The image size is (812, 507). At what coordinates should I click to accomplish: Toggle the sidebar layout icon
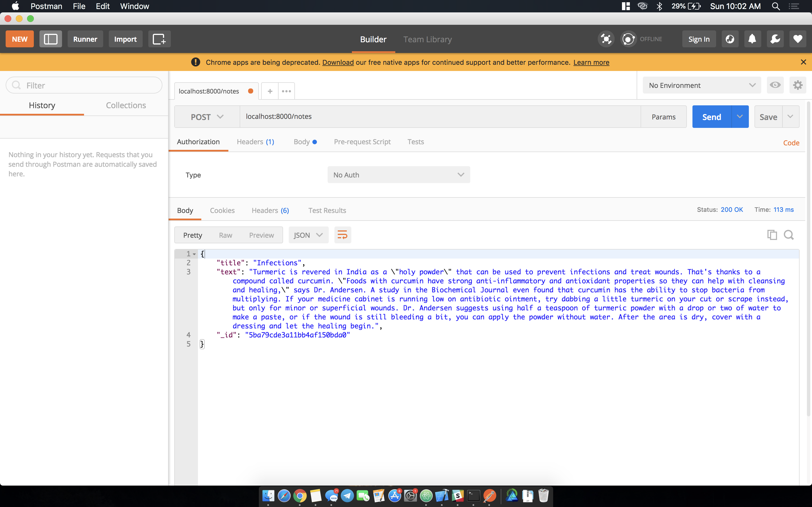pyautogui.click(x=51, y=39)
